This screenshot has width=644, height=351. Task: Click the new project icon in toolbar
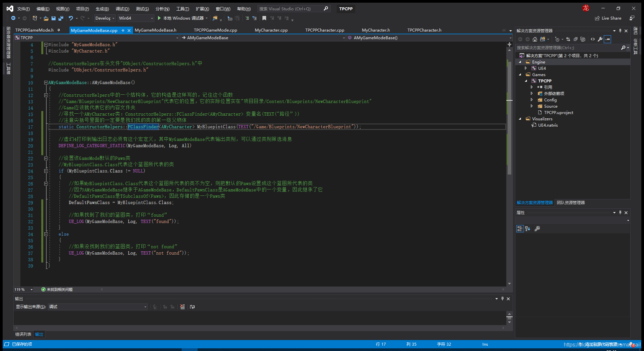(x=35, y=18)
